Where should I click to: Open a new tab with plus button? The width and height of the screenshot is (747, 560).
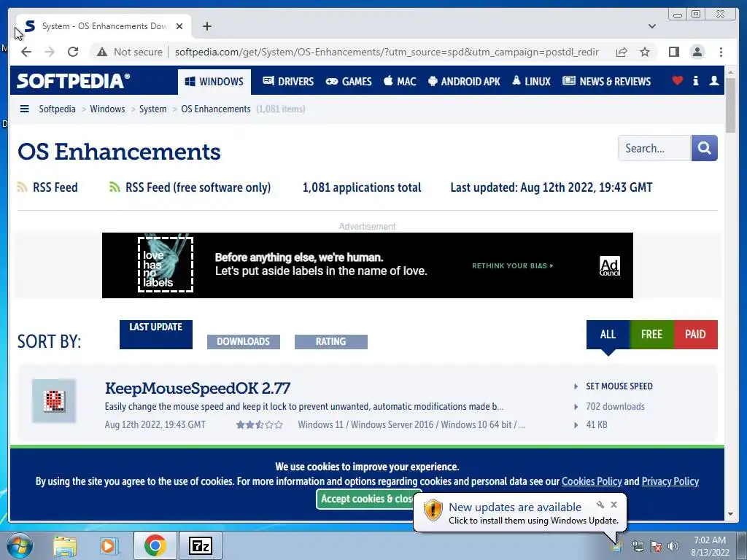click(x=206, y=26)
